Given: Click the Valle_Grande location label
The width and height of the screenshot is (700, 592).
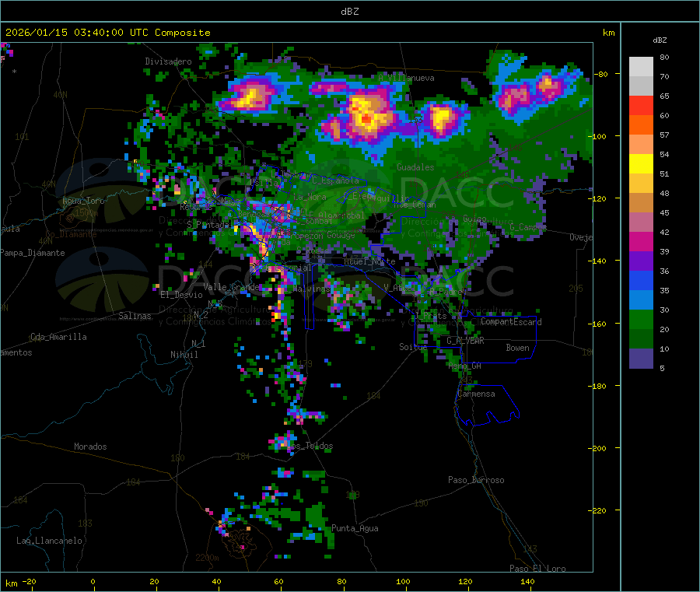Looking at the screenshot, I should pos(231,287).
